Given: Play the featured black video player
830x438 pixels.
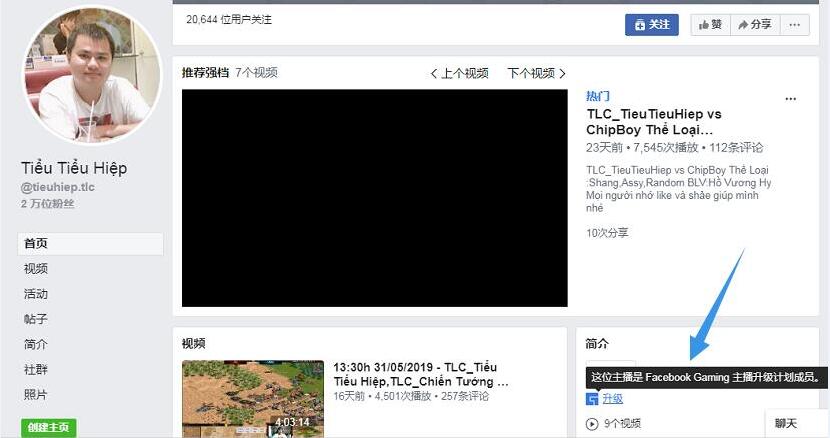Looking at the screenshot, I should click(374, 198).
